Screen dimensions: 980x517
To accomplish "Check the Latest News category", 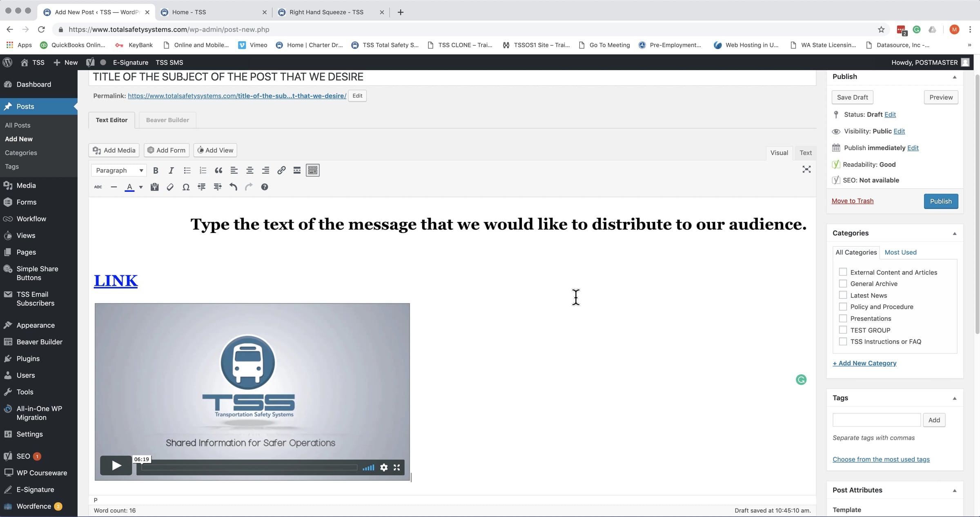I will [843, 295].
